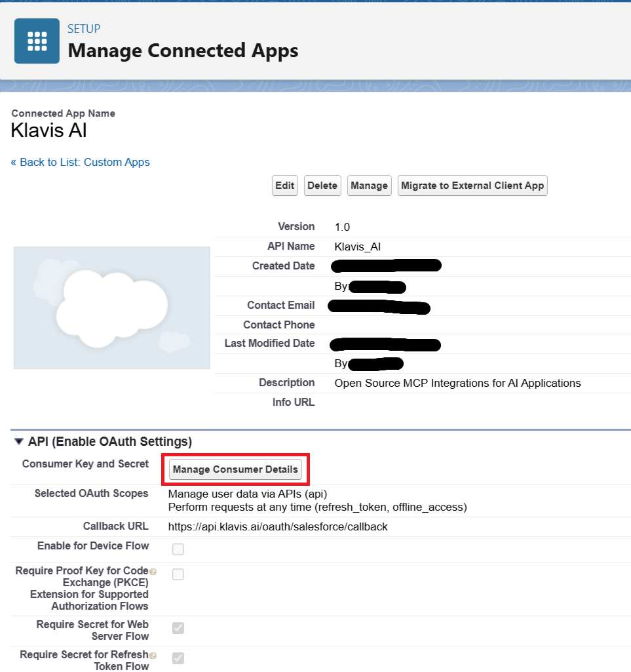Click the Manage Connected Apps page title
The image size is (631, 672).
point(183,50)
